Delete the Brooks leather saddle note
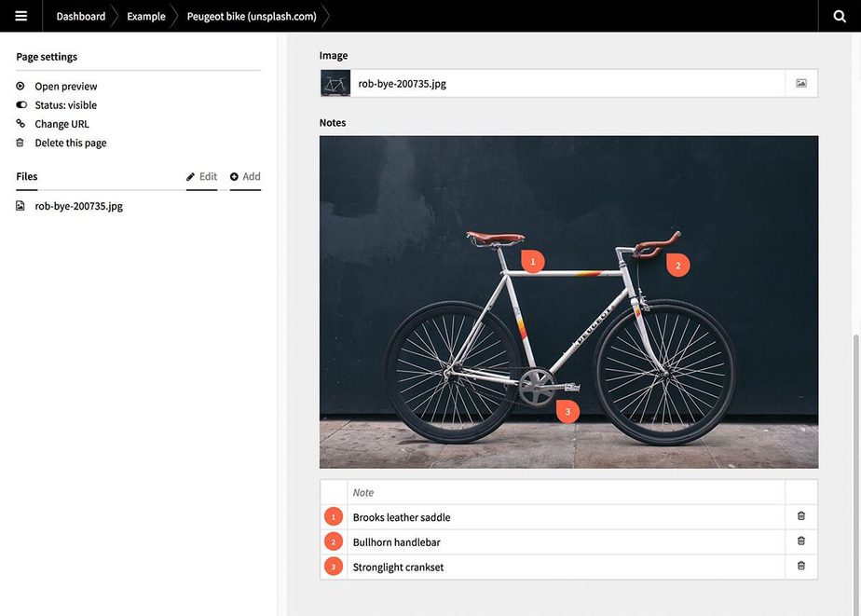This screenshot has height=616, width=861. tap(801, 516)
